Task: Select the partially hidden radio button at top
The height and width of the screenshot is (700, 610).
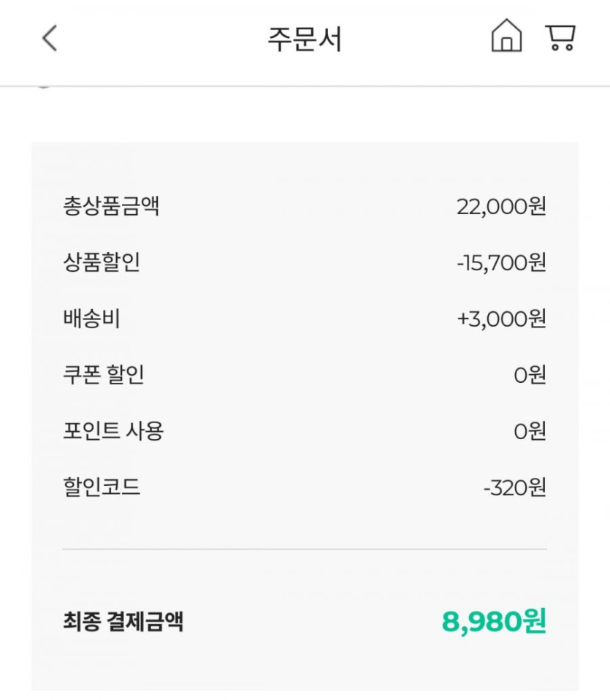Action: [x=43, y=86]
